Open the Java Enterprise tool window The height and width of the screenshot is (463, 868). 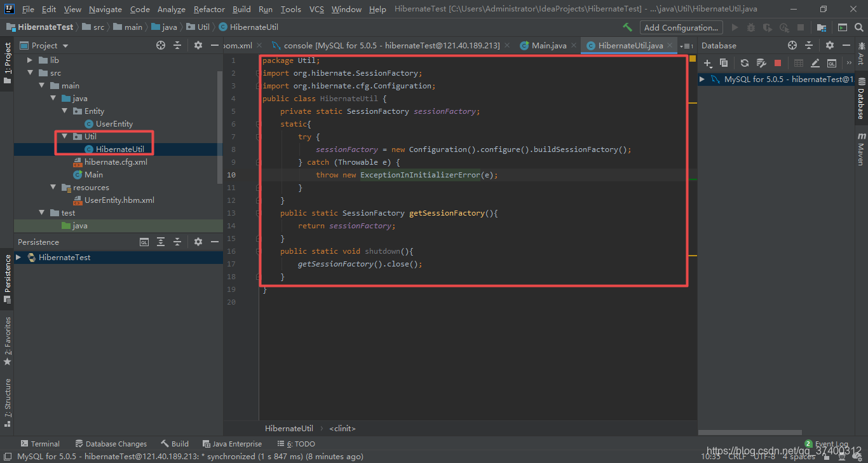[232, 444]
